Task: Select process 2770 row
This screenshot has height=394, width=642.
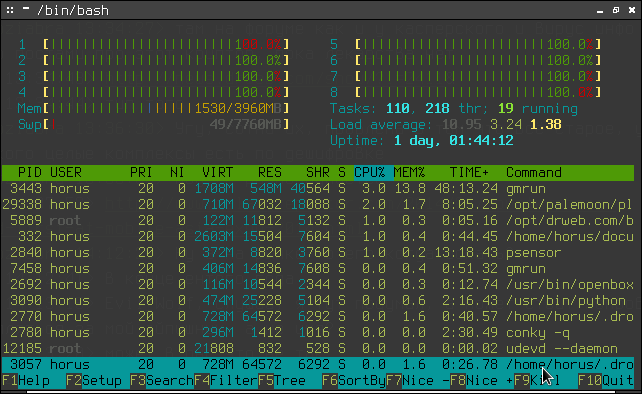Action: [318, 316]
